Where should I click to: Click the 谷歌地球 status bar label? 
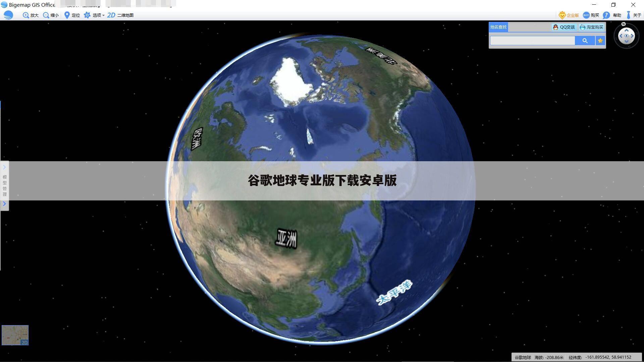point(523,357)
